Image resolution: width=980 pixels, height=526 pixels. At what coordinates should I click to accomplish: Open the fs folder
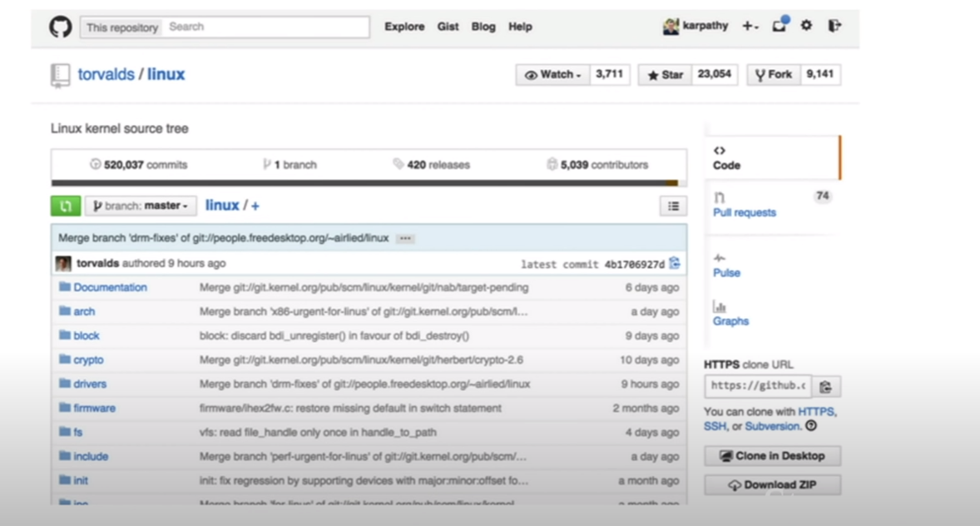[x=77, y=432]
